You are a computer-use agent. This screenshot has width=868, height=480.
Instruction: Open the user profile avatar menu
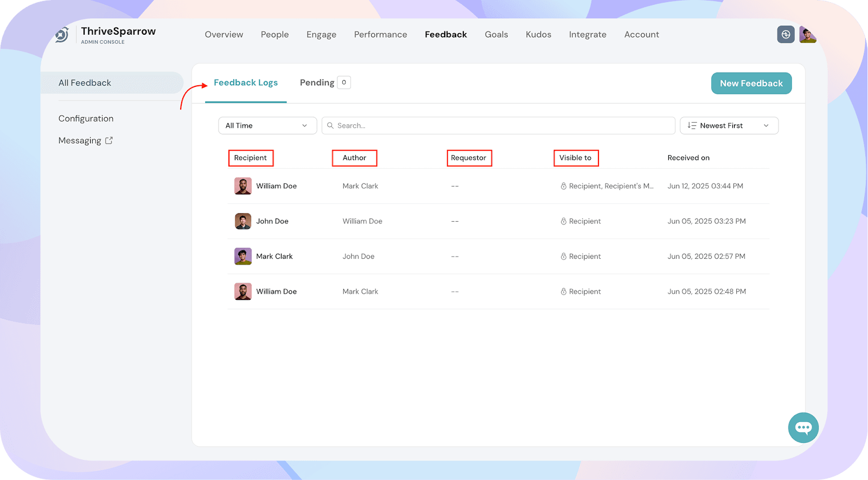808,35
